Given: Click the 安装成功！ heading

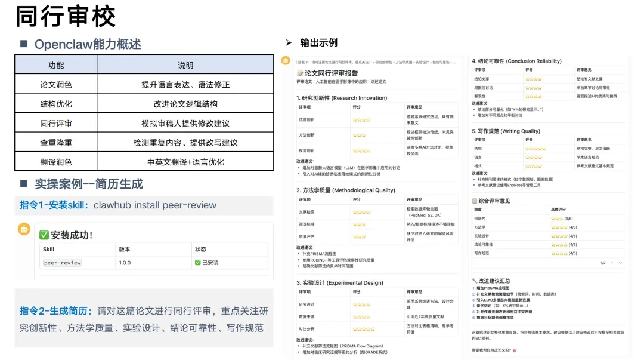Looking at the screenshot, I should tap(72, 235).
